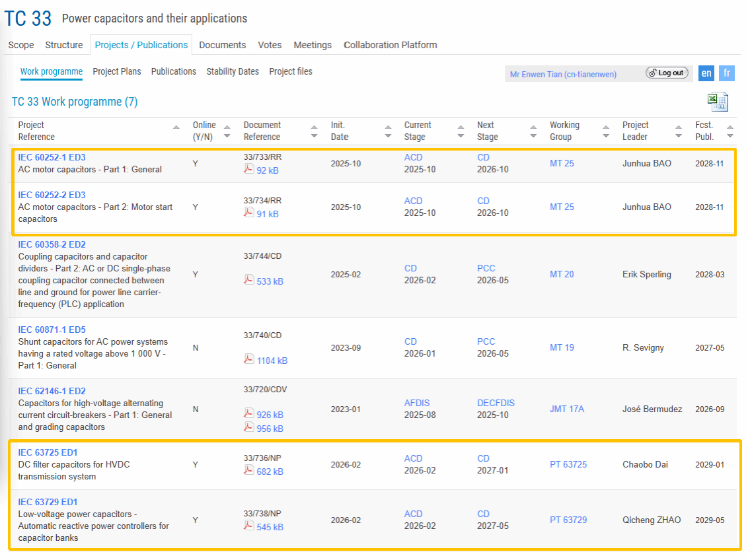Open working group JMT 17A link

coord(567,409)
